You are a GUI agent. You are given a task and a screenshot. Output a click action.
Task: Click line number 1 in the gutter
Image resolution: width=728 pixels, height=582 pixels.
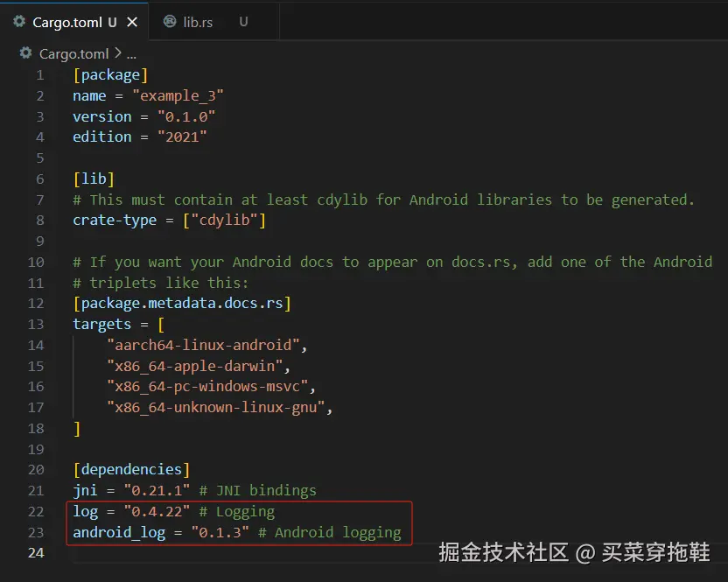pos(40,74)
